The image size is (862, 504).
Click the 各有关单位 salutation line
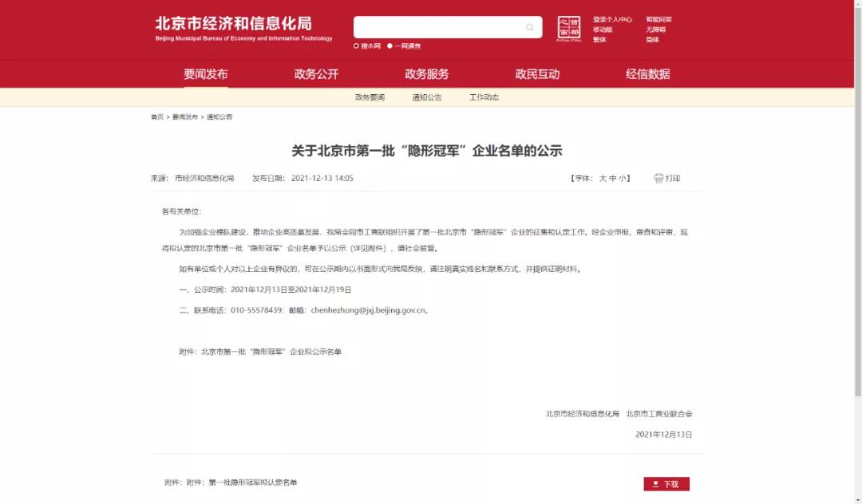click(x=181, y=211)
